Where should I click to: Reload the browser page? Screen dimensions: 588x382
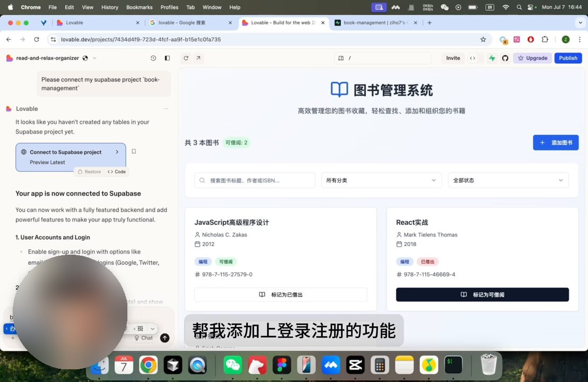click(37, 39)
